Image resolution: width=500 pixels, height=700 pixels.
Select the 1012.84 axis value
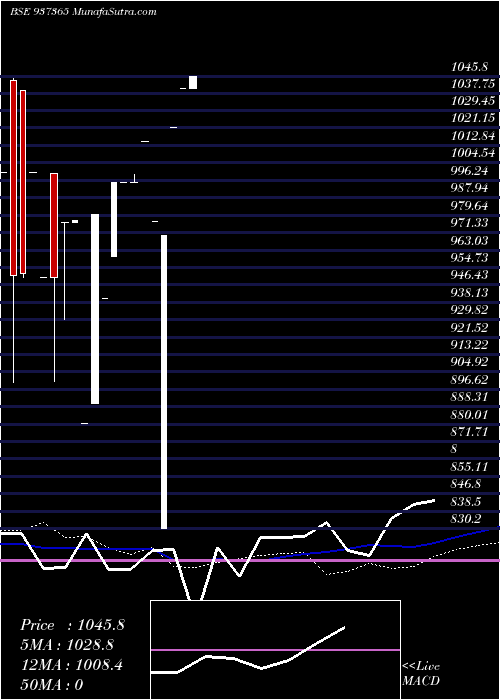pyautogui.click(x=473, y=136)
